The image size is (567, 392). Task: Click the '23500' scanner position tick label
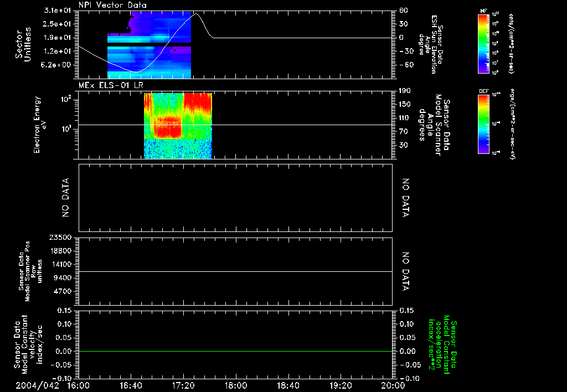60,238
